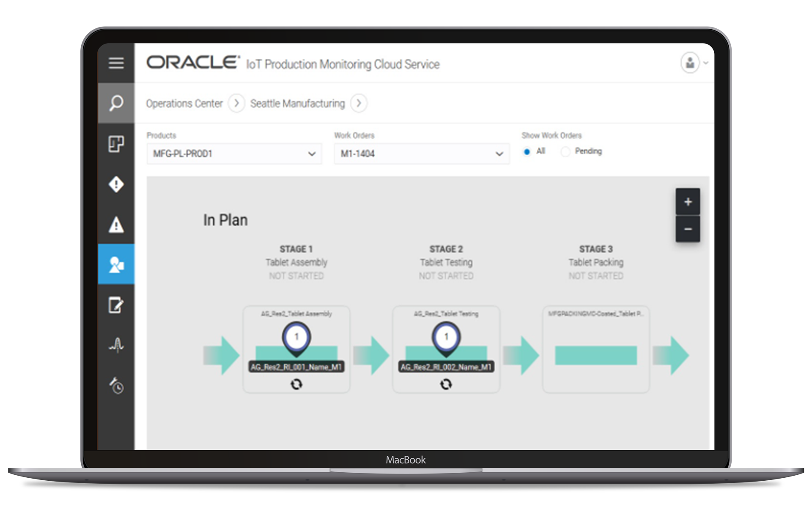Select the search magnifier in sidebar
The width and height of the screenshot is (812, 515).
pos(116,103)
